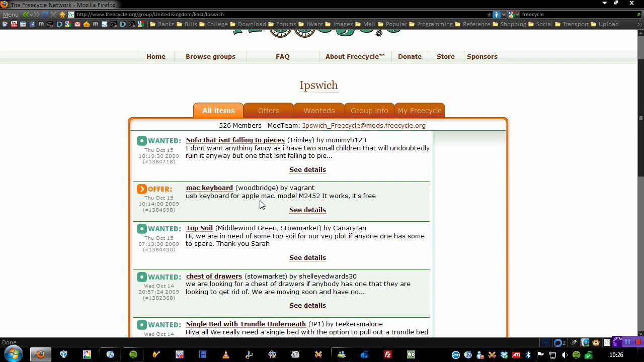The height and width of the screenshot is (362, 644).
Task: Switch to the My Freecycle tab
Action: 420,111
